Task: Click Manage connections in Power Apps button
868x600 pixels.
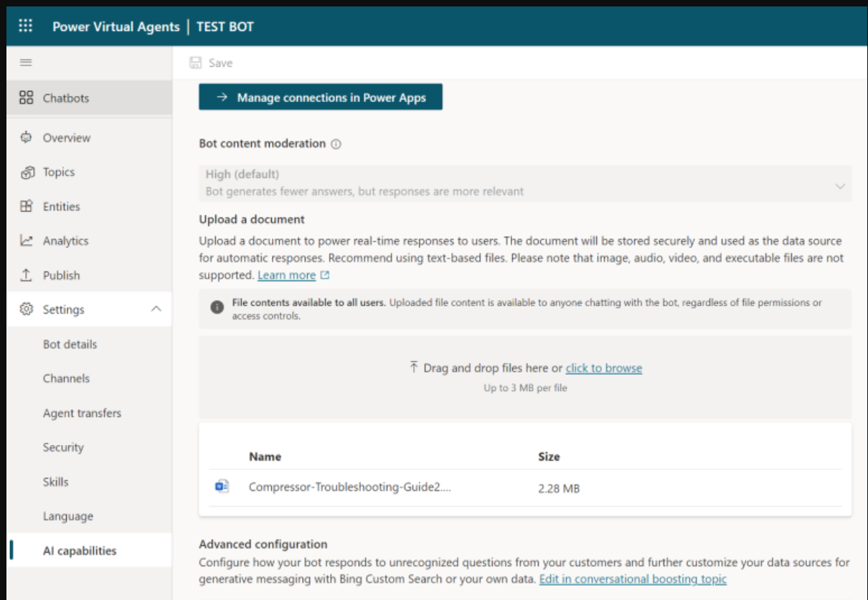Action: coord(321,98)
